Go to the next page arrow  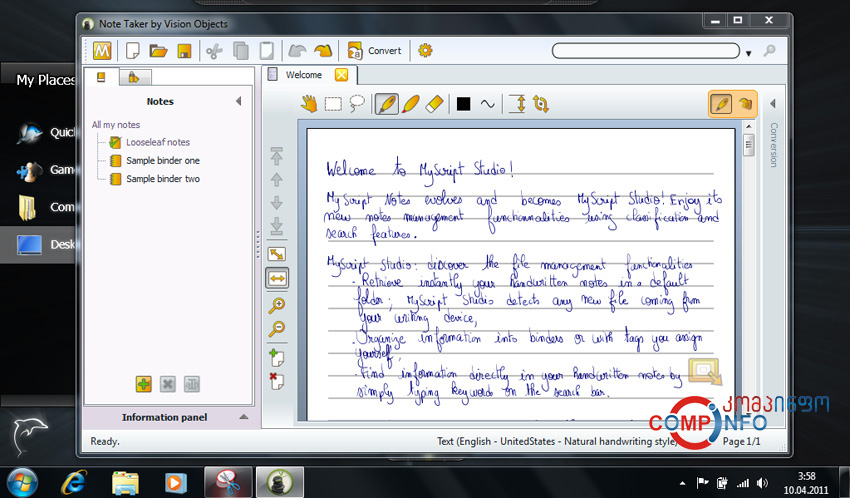[x=276, y=203]
